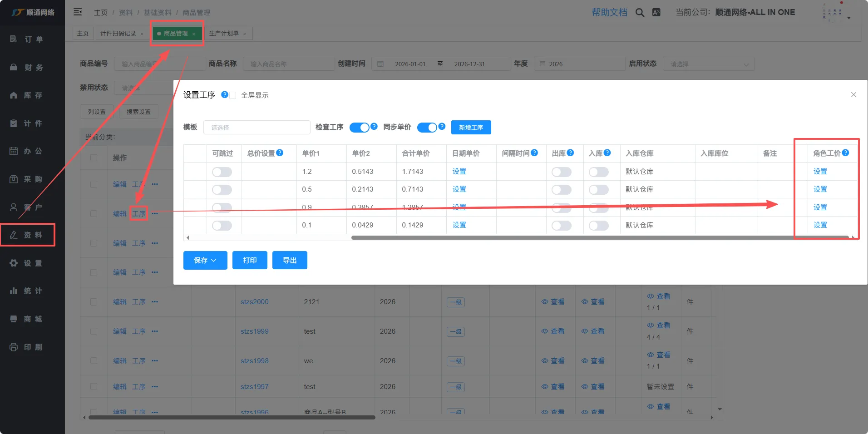868x434 pixels.
Task: Open 库存 module from sidebar
Action: [x=26, y=95]
